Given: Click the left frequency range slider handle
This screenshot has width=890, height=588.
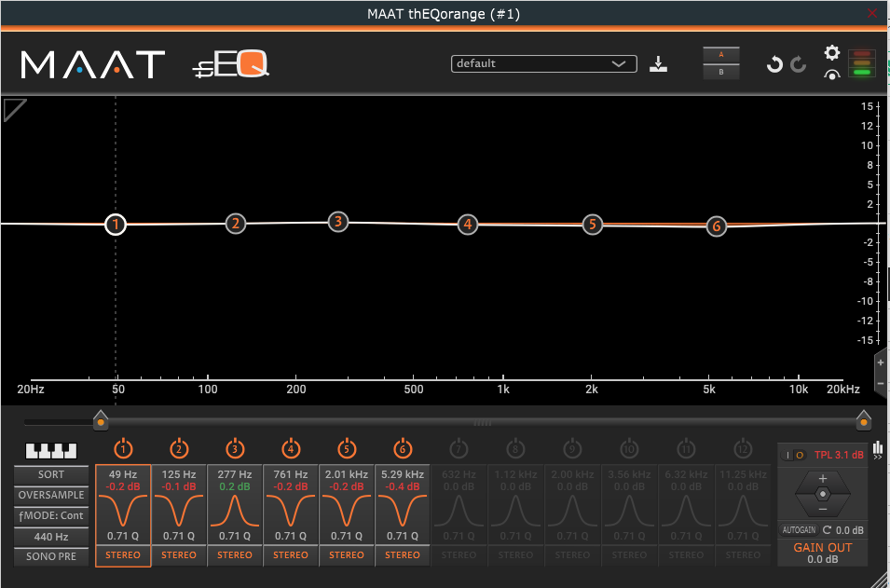Looking at the screenshot, I should [101, 420].
